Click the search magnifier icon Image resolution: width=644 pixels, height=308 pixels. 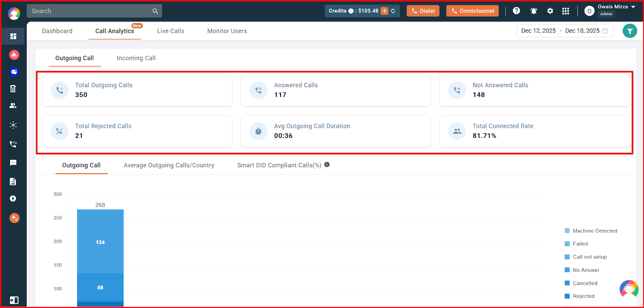[x=155, y=11]
